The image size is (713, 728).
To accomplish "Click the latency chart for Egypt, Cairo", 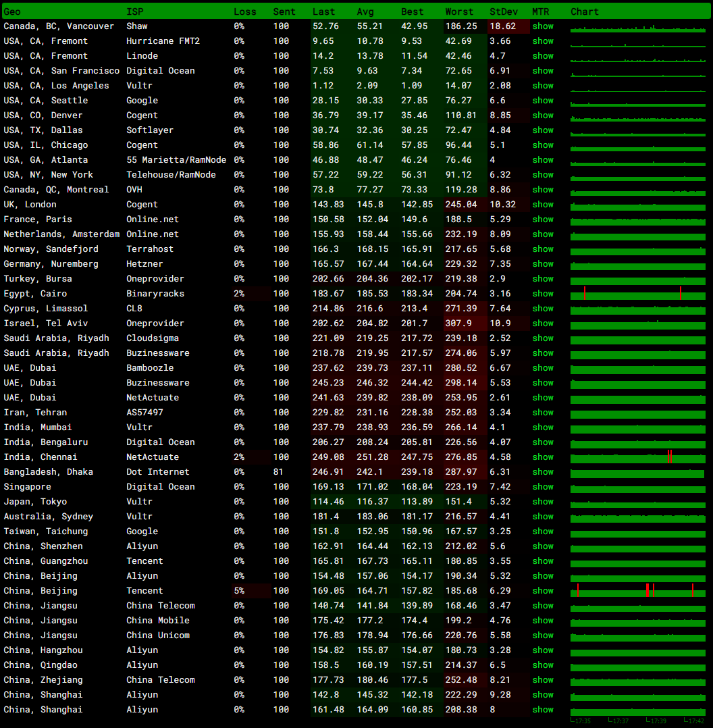I will tap(637, 294).
